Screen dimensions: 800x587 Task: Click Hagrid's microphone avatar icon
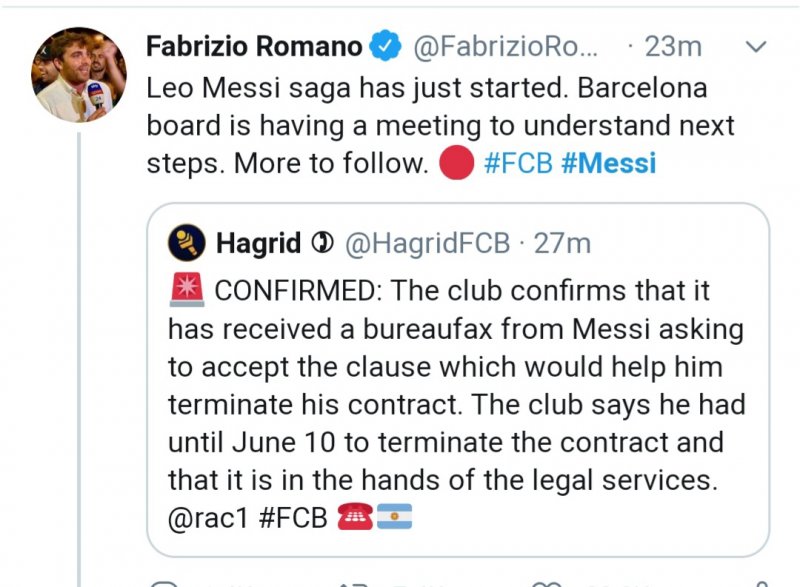coord(187,241)
